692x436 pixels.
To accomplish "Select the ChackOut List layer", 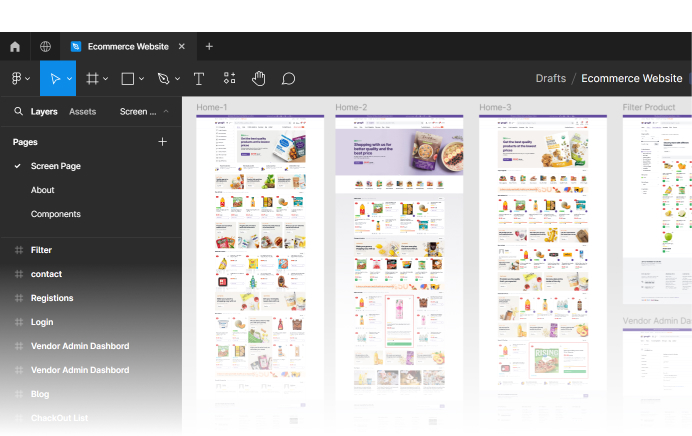I will (59, 418).
